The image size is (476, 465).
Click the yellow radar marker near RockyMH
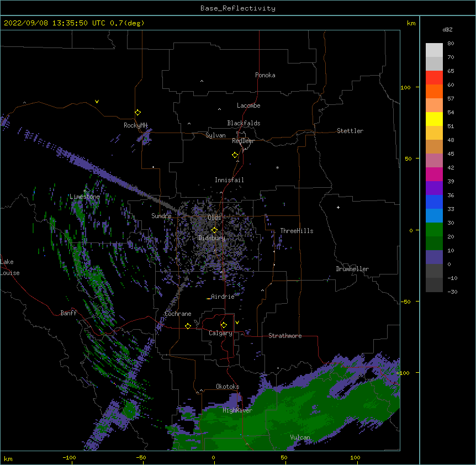[x=138, y=112]
